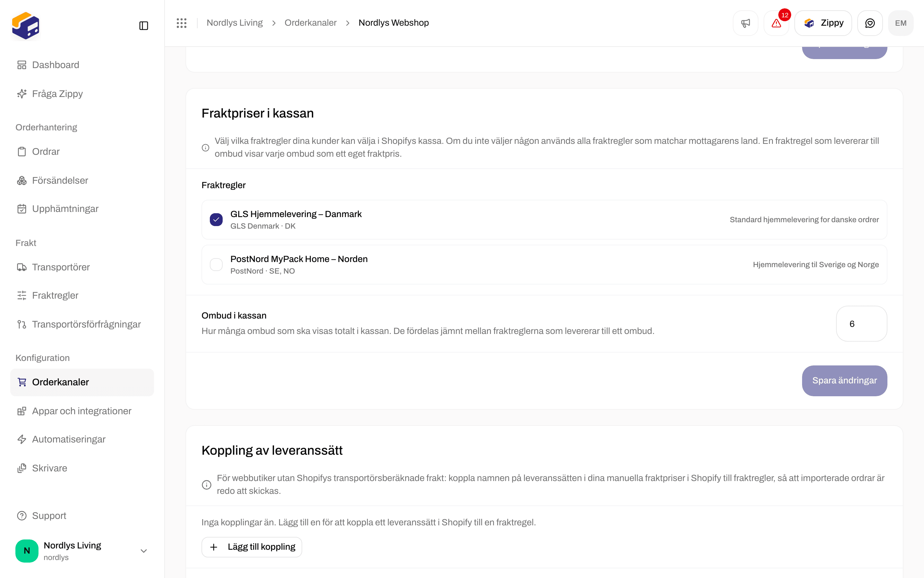Click the info icon in Koppling av leveranssätt
The height and width of the screenshot is (578, 924).
coord(207,485)
